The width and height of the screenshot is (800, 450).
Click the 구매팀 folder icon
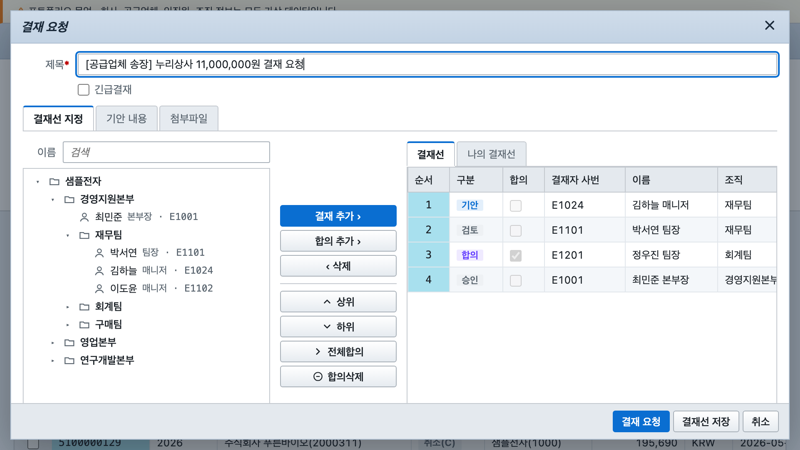[x=84, y=324]
